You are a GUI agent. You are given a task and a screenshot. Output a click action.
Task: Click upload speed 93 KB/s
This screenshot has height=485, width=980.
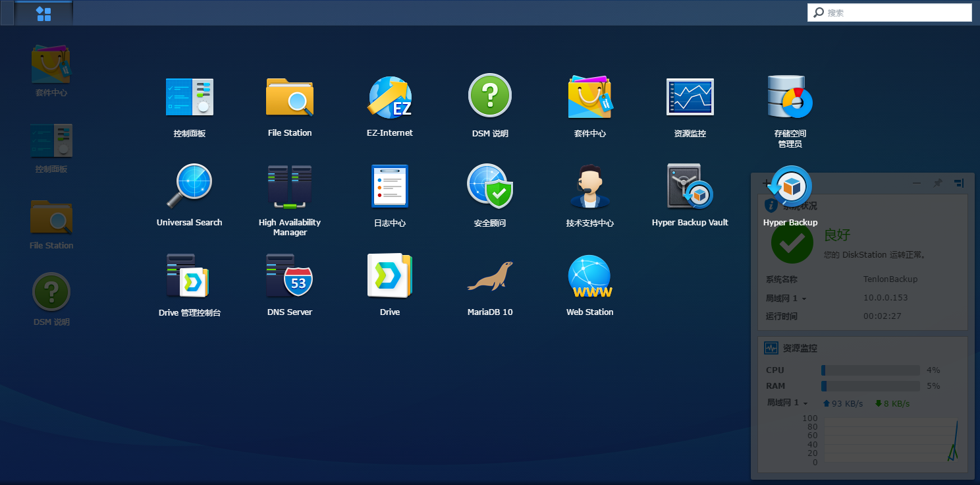[x=843, y=403]
